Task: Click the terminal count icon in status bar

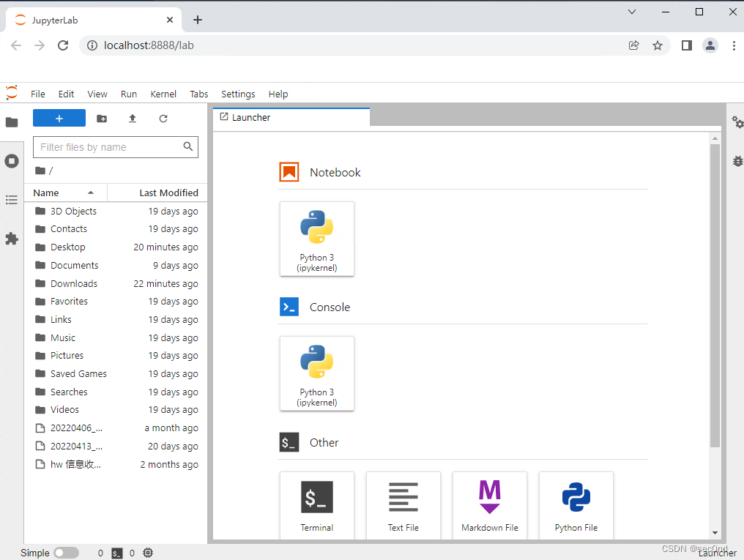Action: click(116, 553)
